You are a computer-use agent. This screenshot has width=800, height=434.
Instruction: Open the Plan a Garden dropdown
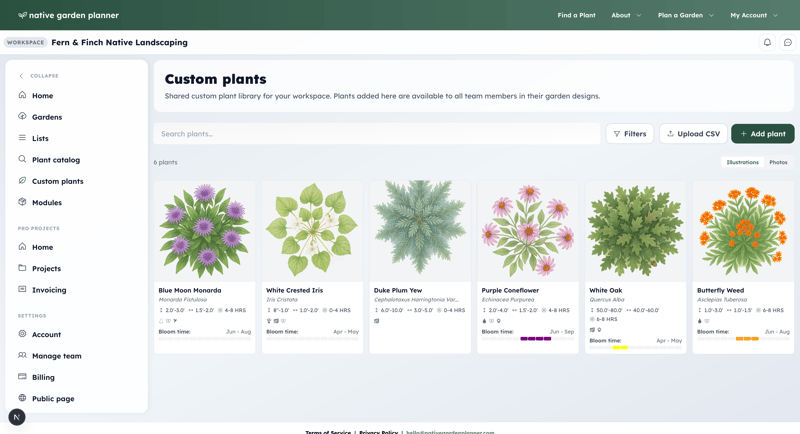685,15
